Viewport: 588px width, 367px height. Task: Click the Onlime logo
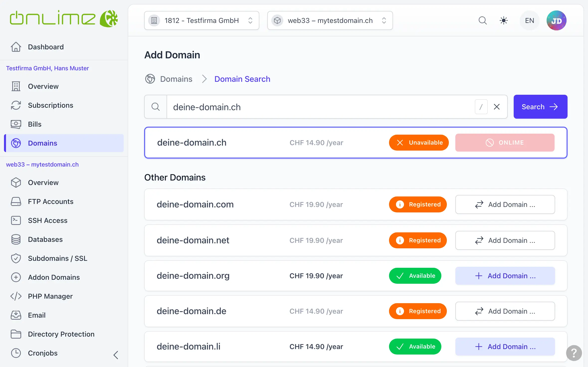64,19
